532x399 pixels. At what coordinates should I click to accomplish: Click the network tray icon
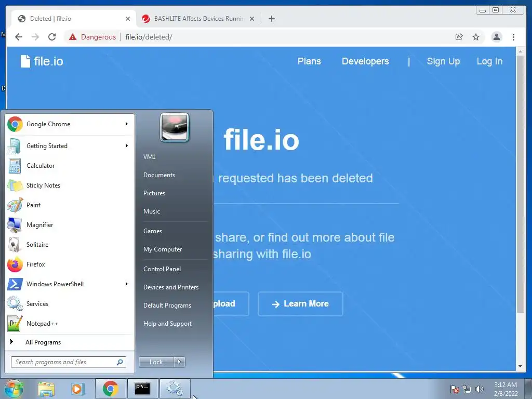[x=467, y=389]
